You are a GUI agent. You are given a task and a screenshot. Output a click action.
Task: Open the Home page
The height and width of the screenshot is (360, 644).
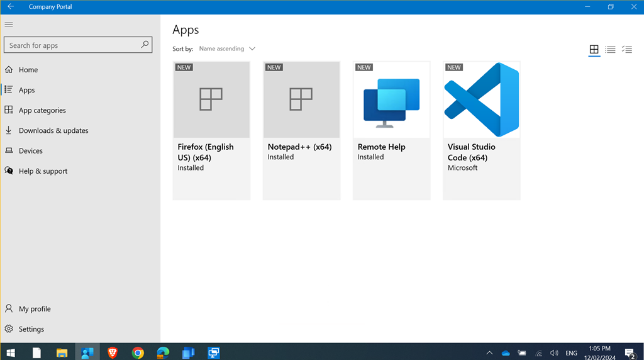click(28, 70)
